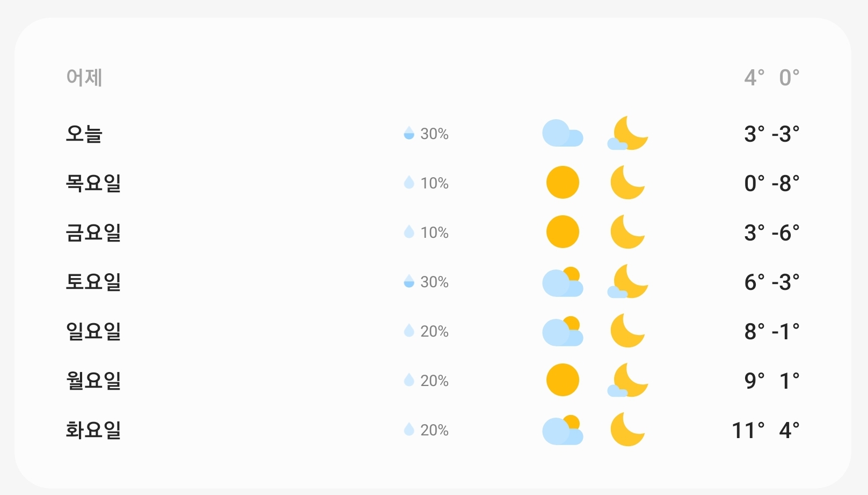
Task: Tap 화요일 temperatures 11° 4°
Action: (x=765, y=430)
